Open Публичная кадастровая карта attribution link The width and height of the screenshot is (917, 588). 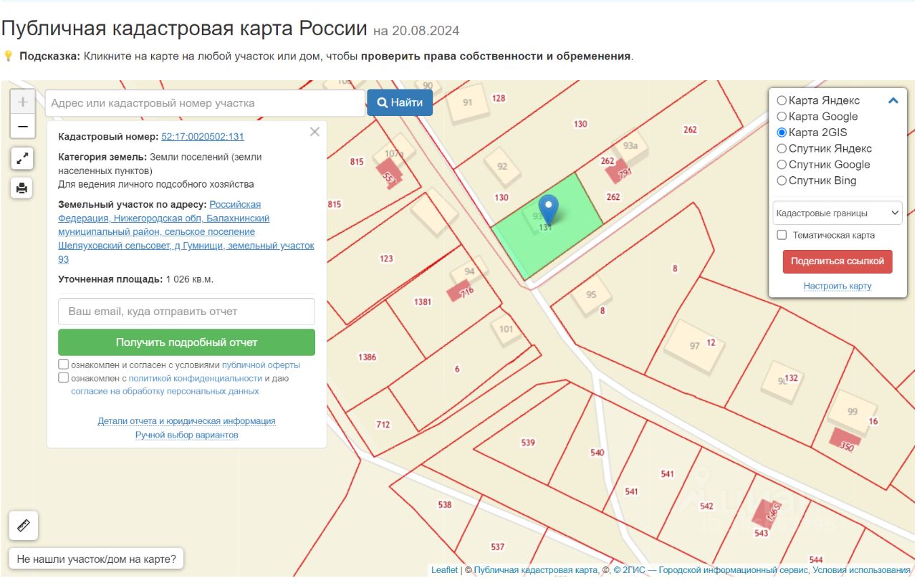pyautogui.click(x=536, y=570)
